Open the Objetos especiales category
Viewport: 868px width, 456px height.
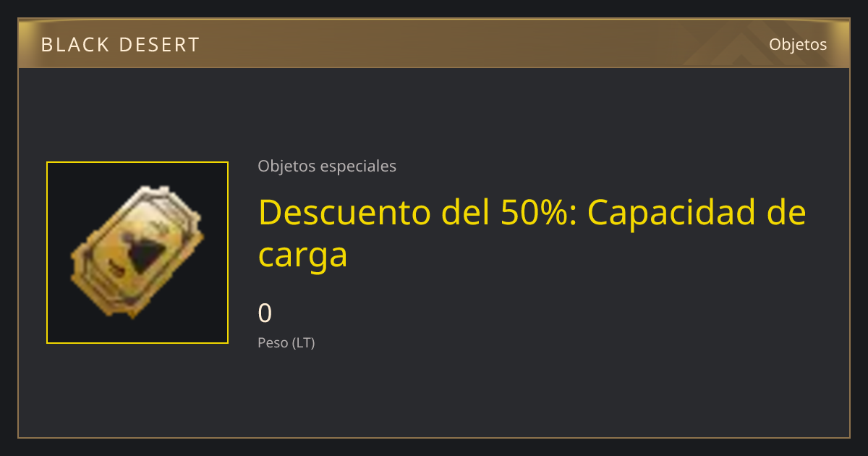pyautogui.click(x=327, y=166)
